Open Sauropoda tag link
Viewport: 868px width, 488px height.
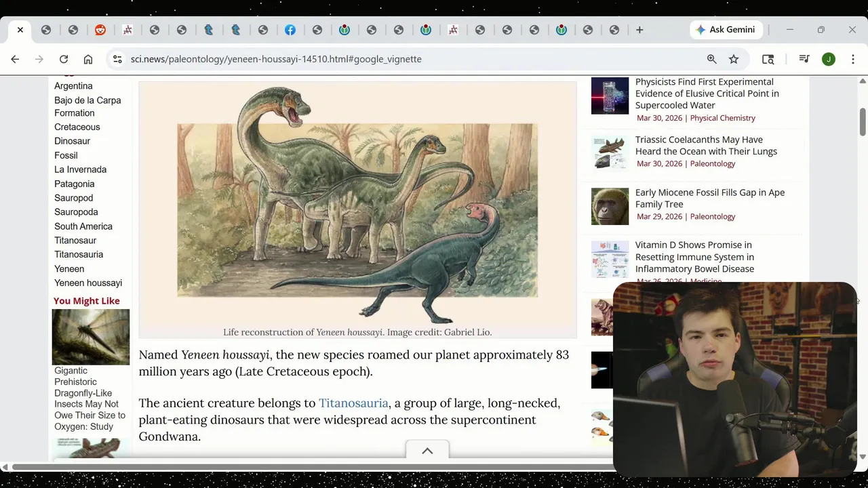pyautogui.click(x=76, y=212)
